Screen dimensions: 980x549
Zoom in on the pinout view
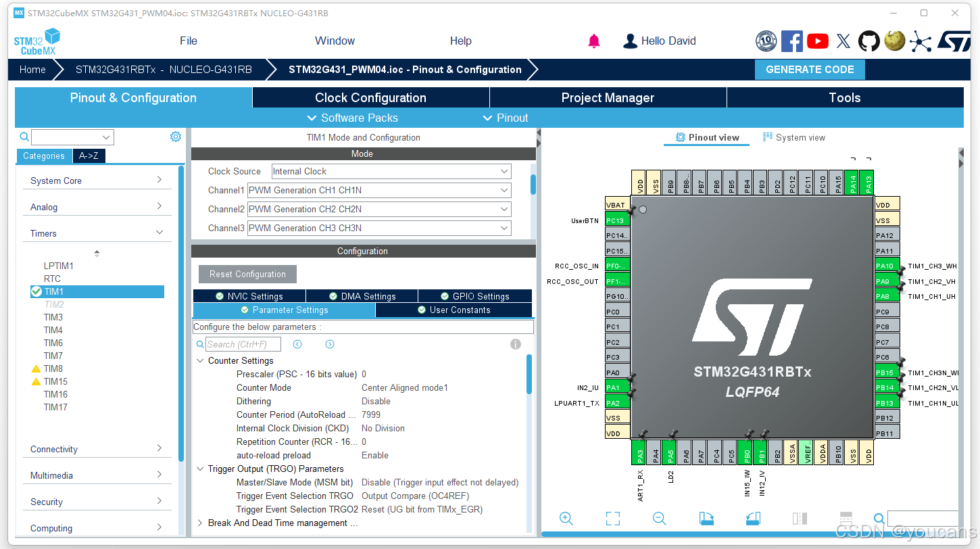[x=566, y=519]
